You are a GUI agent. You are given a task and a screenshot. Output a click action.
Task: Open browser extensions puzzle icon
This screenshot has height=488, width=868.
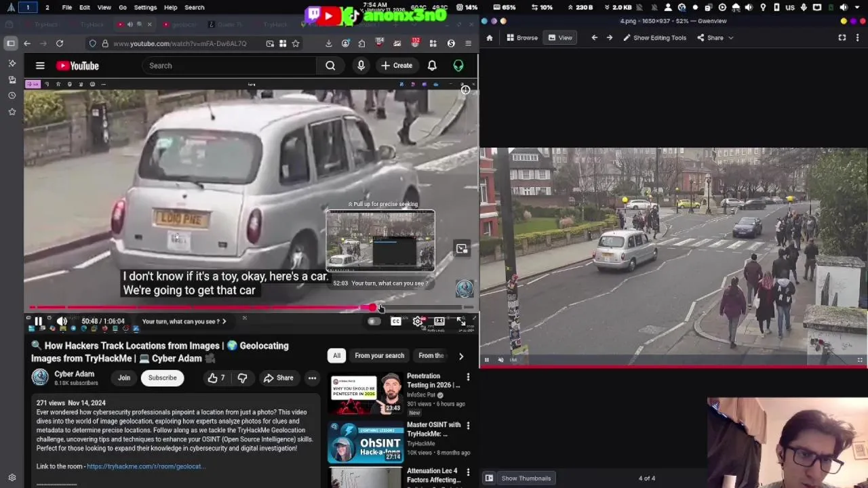point(361,43)
